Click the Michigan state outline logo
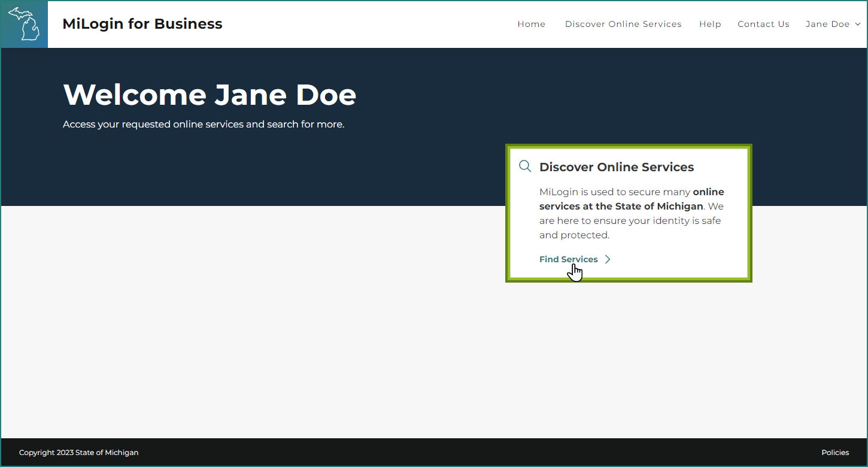Image resolution: width=868 pixels, height=467 pixels. click(24, 24)
